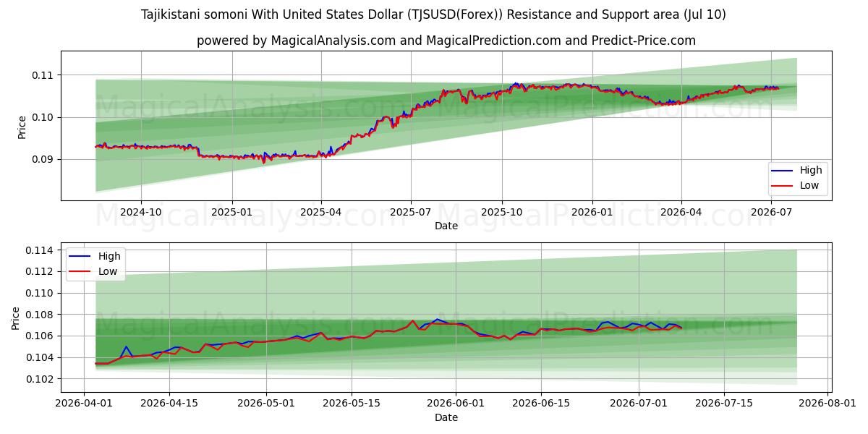Click the top chart x-axis label 2025-07

(411, 213)
